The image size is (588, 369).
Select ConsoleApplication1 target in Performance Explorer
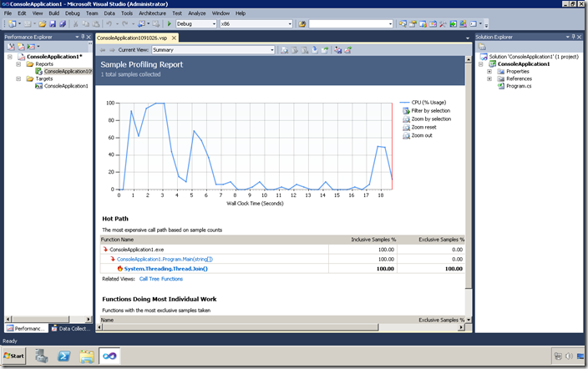[65, 86]
